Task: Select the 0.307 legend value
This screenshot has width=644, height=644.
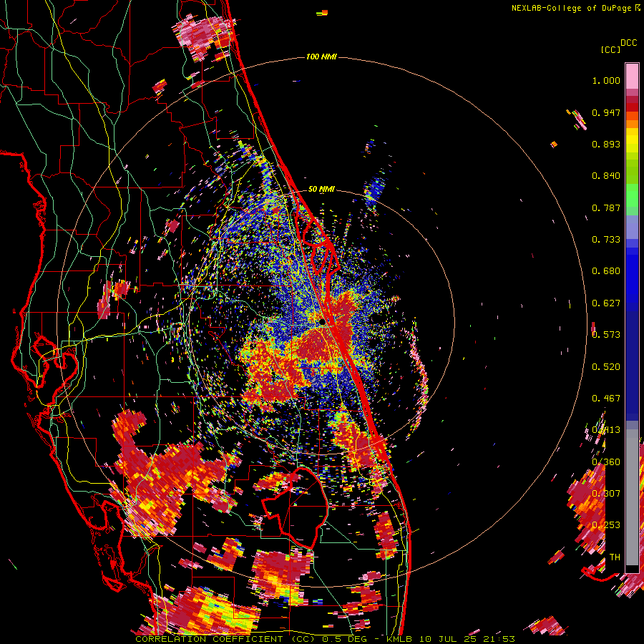Action: [606, 493]
